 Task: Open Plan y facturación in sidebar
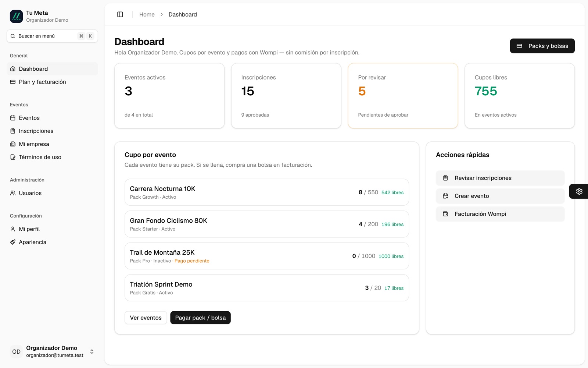pos(52,82)
